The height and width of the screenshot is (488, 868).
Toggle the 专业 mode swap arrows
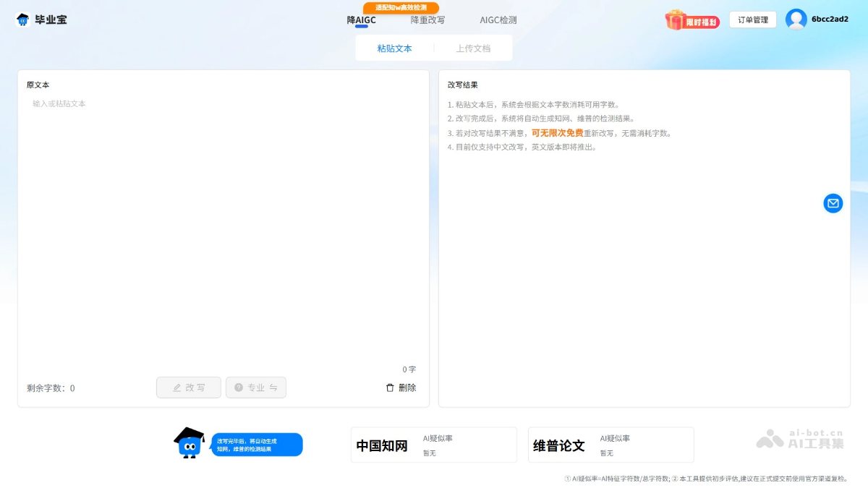point(273,388)
